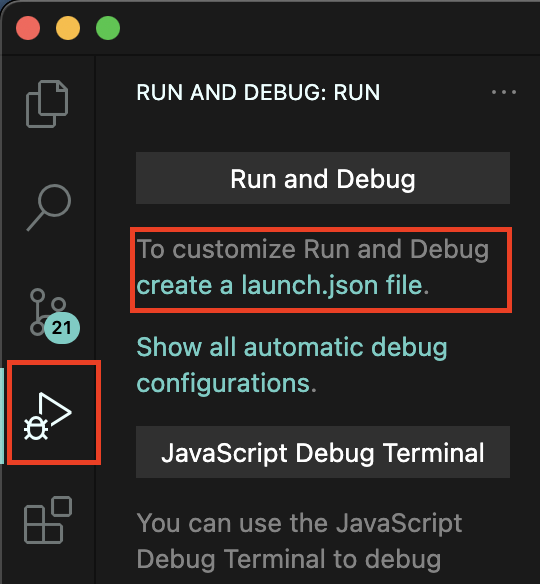
Task: Open Views and More Actions ellipsis
Action: [x=504, y=92]
